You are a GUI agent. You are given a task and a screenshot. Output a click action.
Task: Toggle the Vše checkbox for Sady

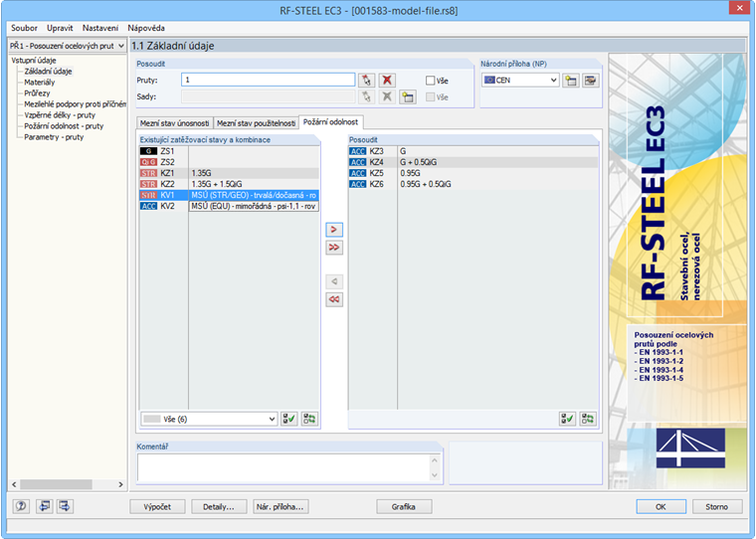point(430,96)
